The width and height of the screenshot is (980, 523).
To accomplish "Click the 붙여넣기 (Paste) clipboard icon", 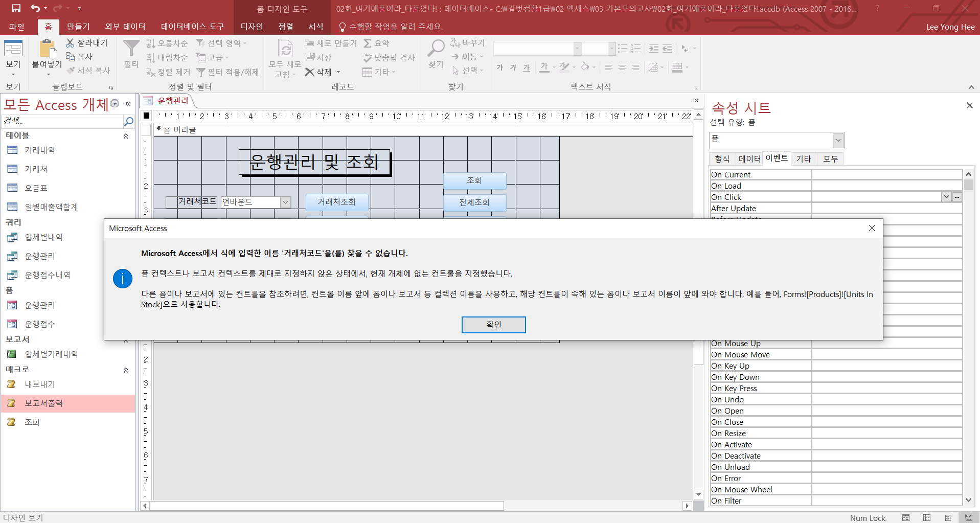I will point(47,49).
